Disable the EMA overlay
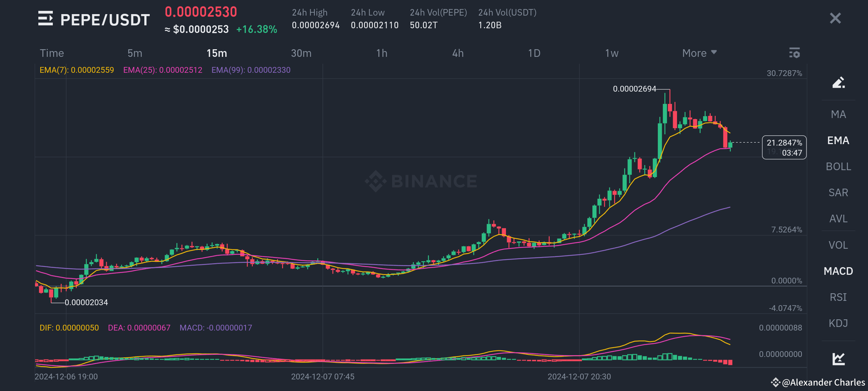This screenshot has width=868, height=391. [838, 140]
